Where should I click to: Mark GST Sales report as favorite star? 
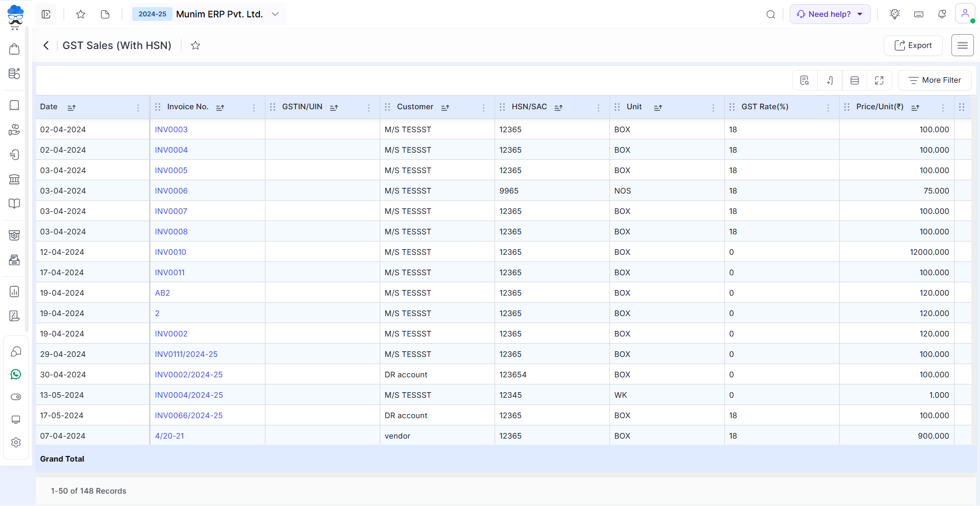(x=195, y=45)
